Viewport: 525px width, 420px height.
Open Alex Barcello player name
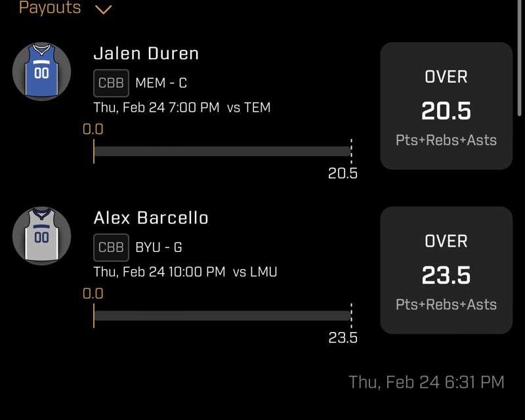(x=151, y=218)
